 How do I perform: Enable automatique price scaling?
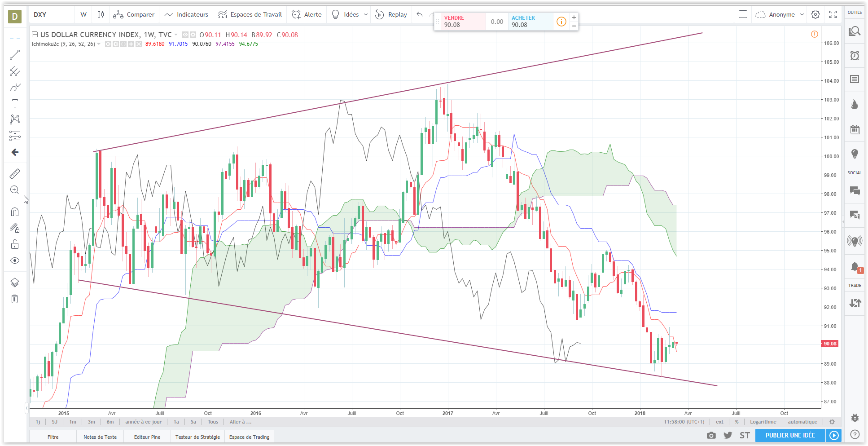(x=802, y=422)
